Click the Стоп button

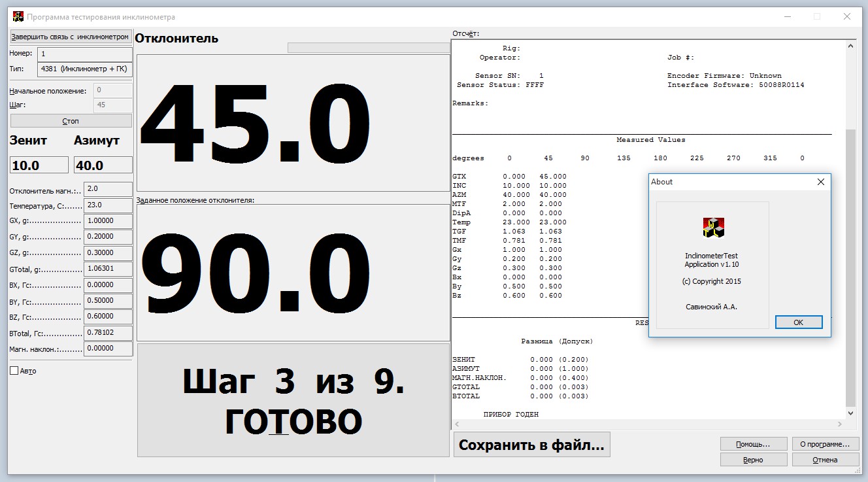(71, 121)
